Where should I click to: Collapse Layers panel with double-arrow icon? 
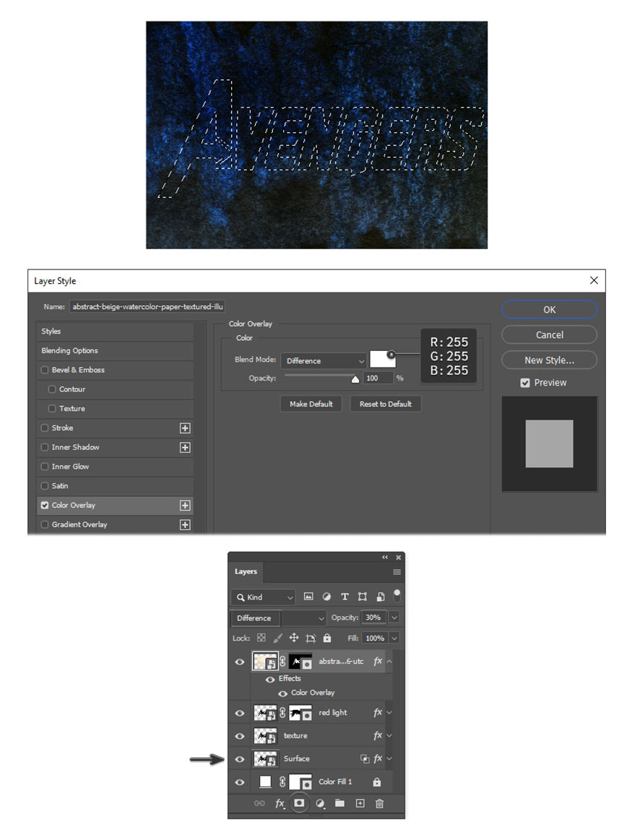[385, 557]
